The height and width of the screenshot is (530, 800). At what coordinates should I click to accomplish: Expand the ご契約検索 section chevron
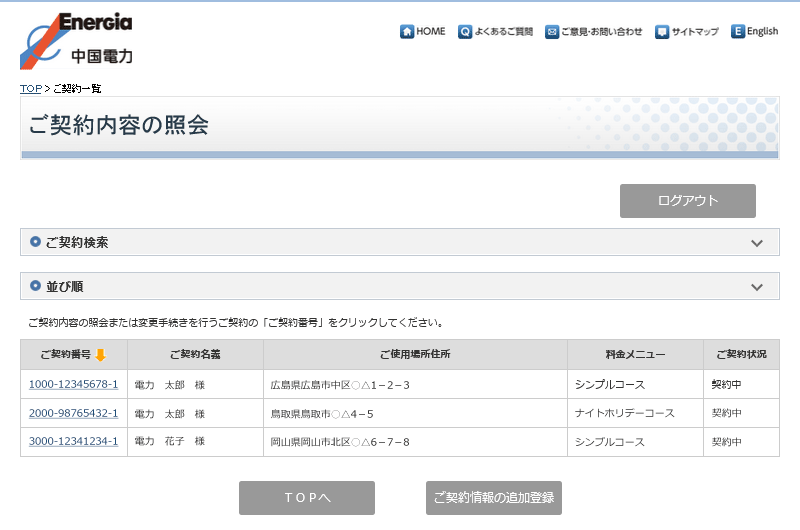point(757,243)
